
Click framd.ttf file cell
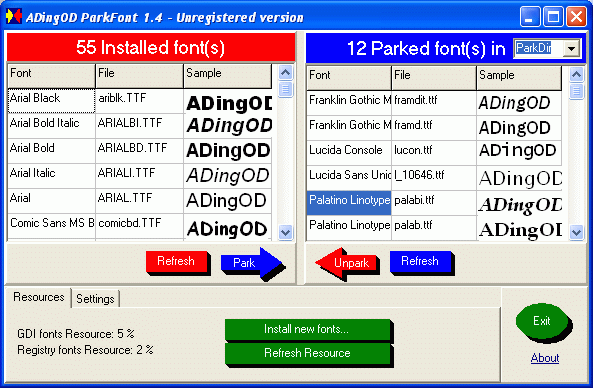click(434, 127)
